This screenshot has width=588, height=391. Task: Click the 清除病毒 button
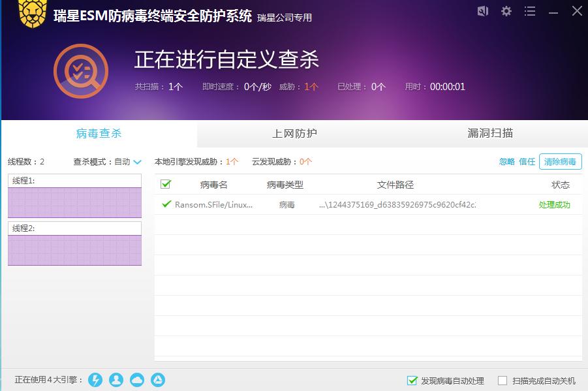point(559,161)
